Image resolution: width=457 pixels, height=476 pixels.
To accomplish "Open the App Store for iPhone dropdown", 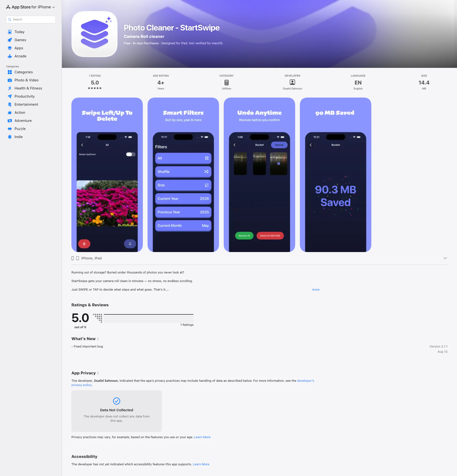I will [30, 7].
